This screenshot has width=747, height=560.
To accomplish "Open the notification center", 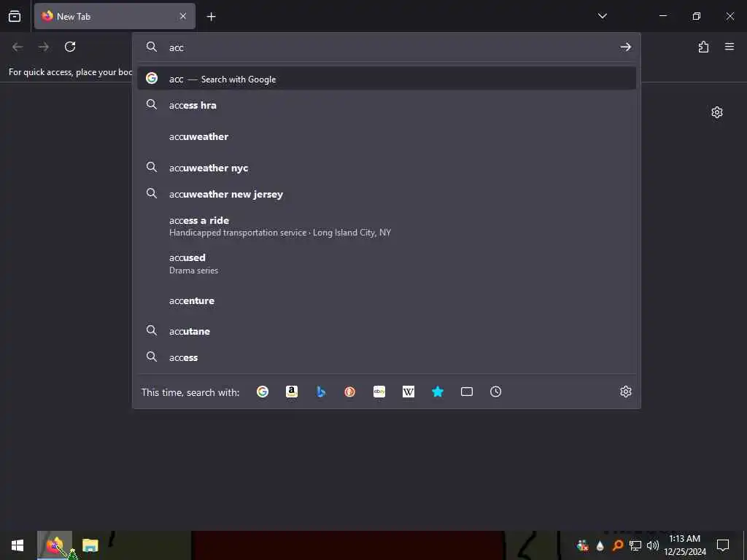I will coord(723,545).
